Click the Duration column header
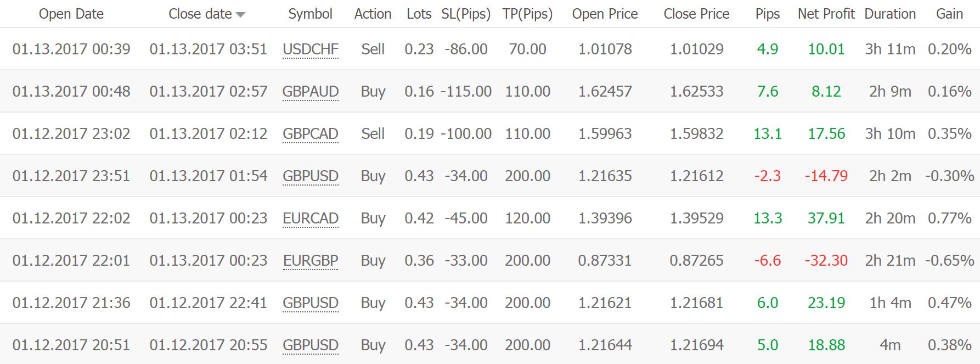The image size is (980, 364). [x=890, y=14]
